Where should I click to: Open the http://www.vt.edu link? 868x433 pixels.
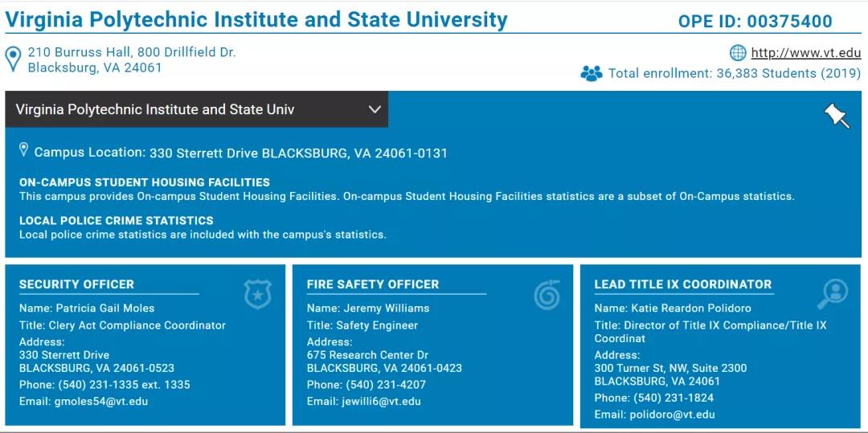coord(806,53)
